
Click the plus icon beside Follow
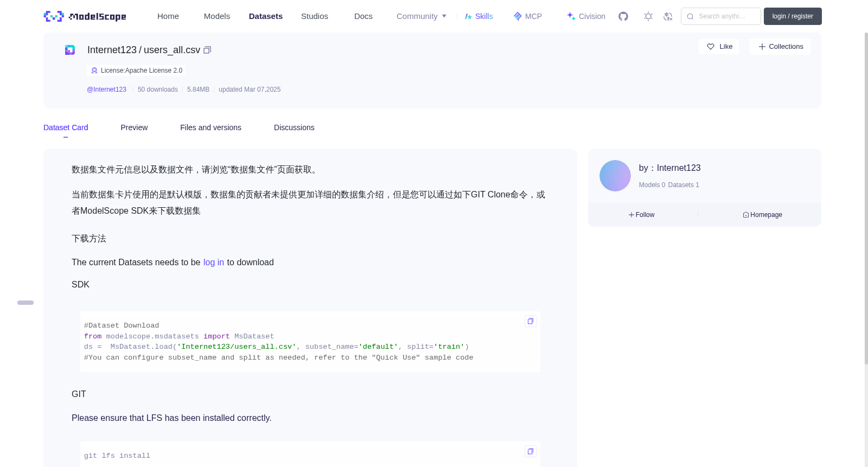coord(631,215)
